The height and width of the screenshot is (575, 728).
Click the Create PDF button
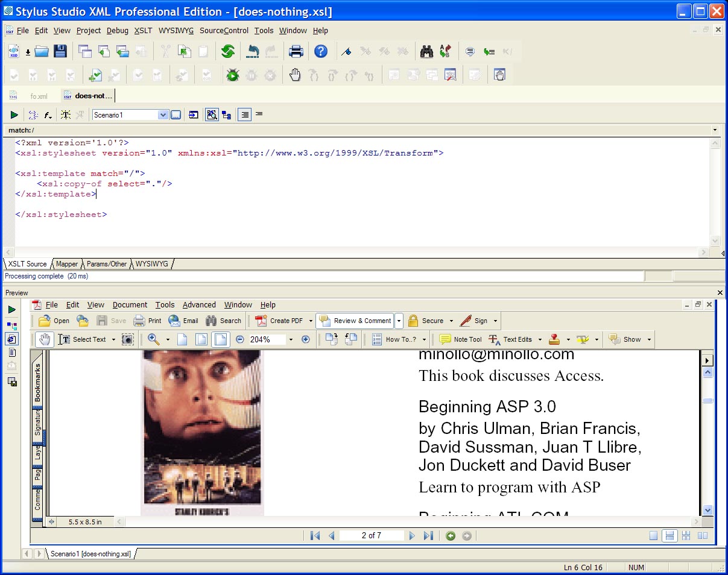280,321
